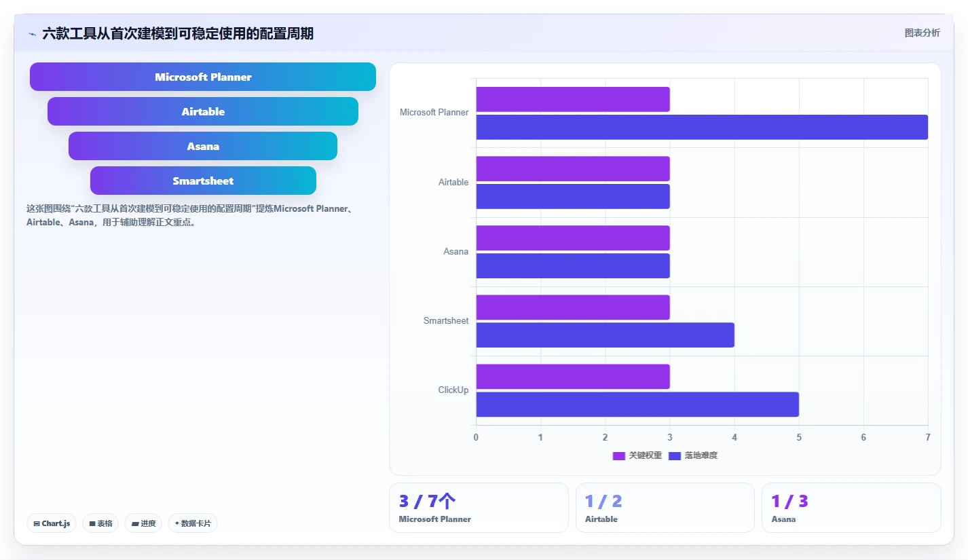Toggle the 落地难度 legend item
The image size is (968, 560).
pyautogui.click(x=693, y=455)
